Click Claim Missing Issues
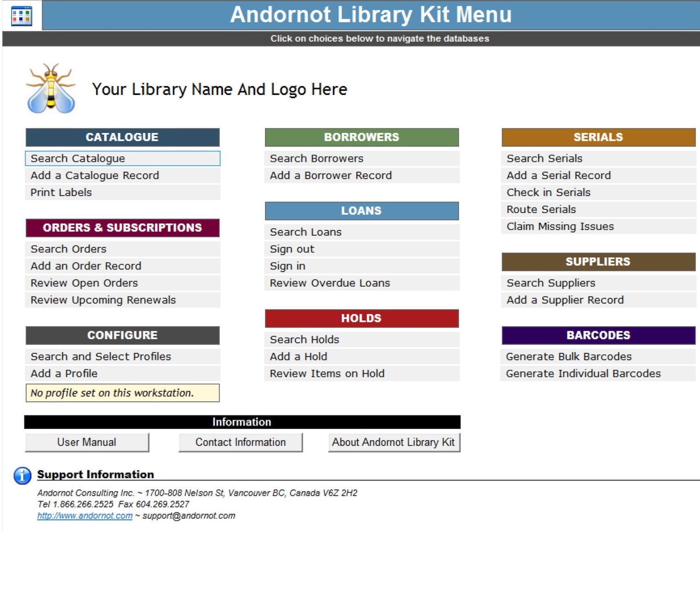This screenshot has height=607, width=700. 599,227
